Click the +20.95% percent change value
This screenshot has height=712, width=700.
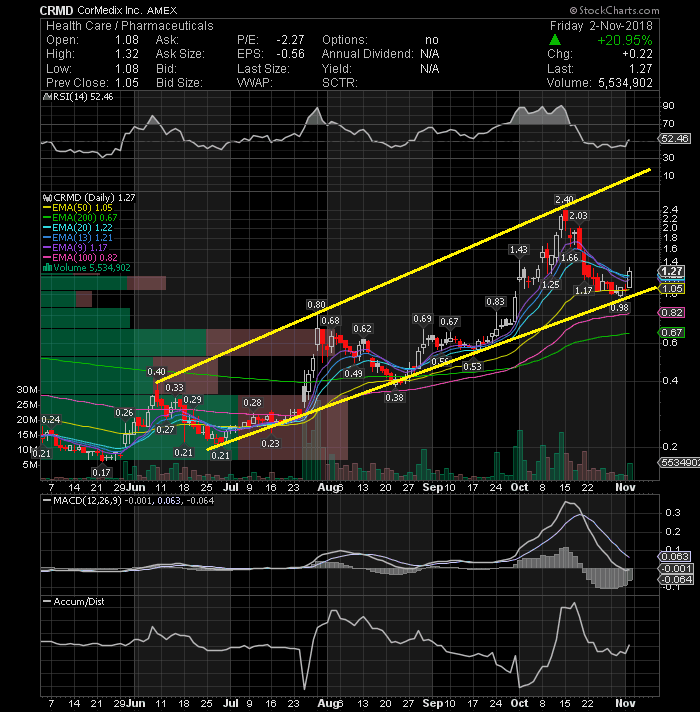(625, 40)
